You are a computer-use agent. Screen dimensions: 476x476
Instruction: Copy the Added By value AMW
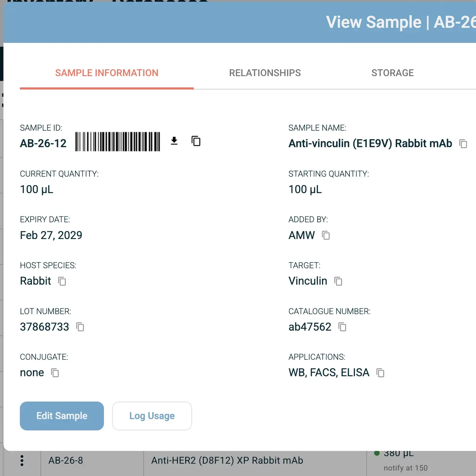click(326, 235)
